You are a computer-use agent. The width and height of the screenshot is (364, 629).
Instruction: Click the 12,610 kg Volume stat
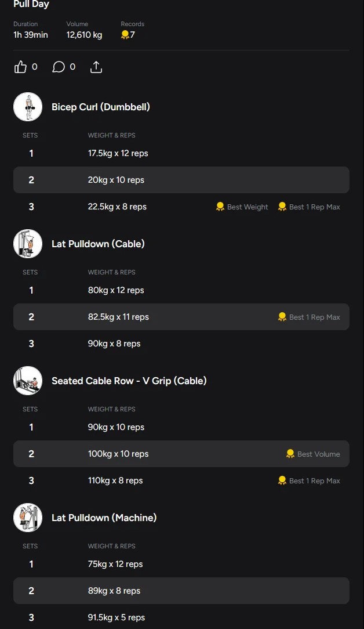[84, 35]
